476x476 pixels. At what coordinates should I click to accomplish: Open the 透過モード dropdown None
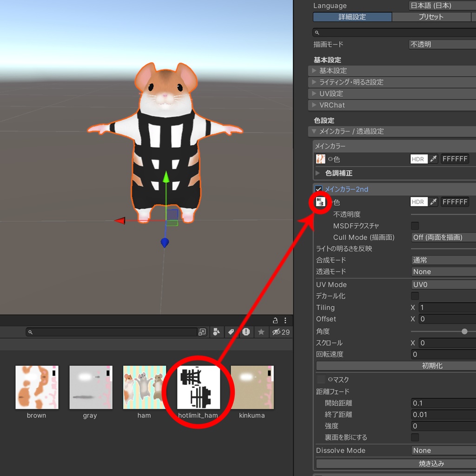coord(443,271)
